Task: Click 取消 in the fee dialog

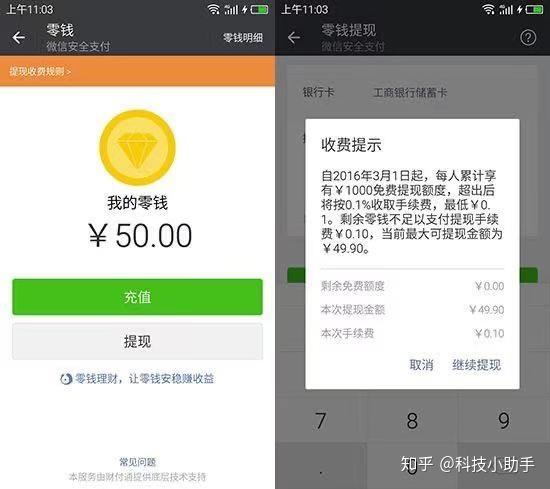Action: point(421,365)
